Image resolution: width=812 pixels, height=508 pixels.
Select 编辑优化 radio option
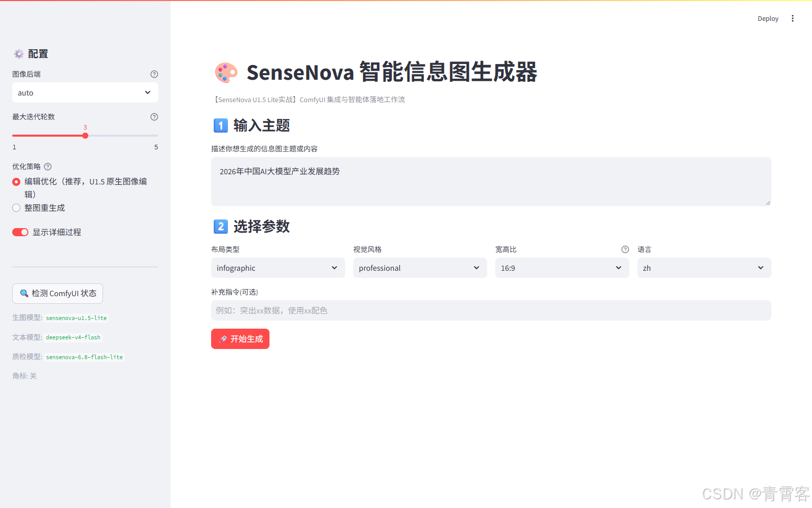pyautogui.click(x=16, y=182)
